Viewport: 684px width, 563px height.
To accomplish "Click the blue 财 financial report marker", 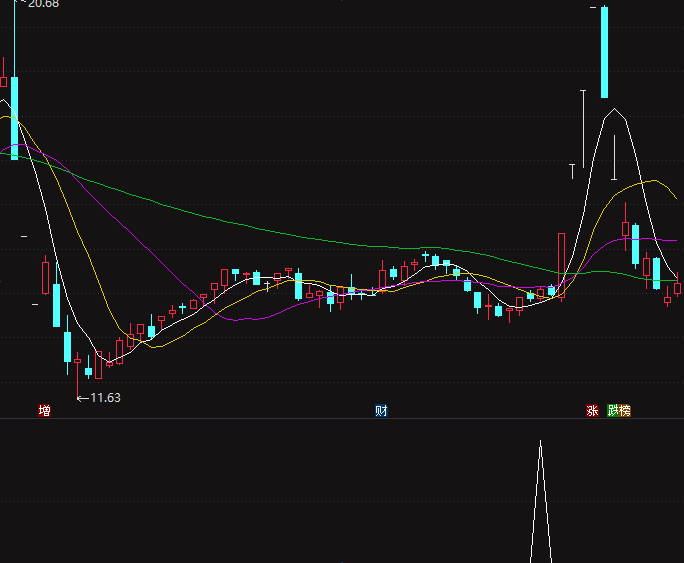I will [x=381, y=410].
